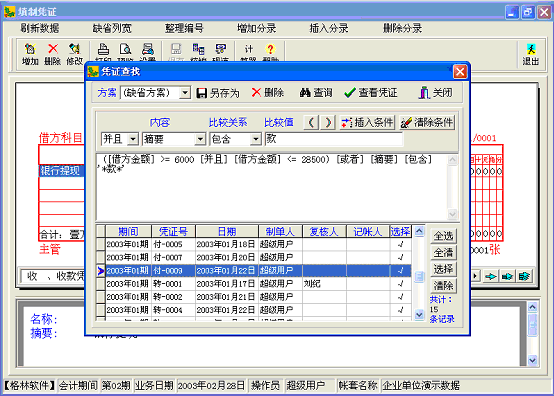Click the 修改 (modify) toolbar icon
Image resolution: width=554 pixels, height=396 pixels.
coord(75,54)
